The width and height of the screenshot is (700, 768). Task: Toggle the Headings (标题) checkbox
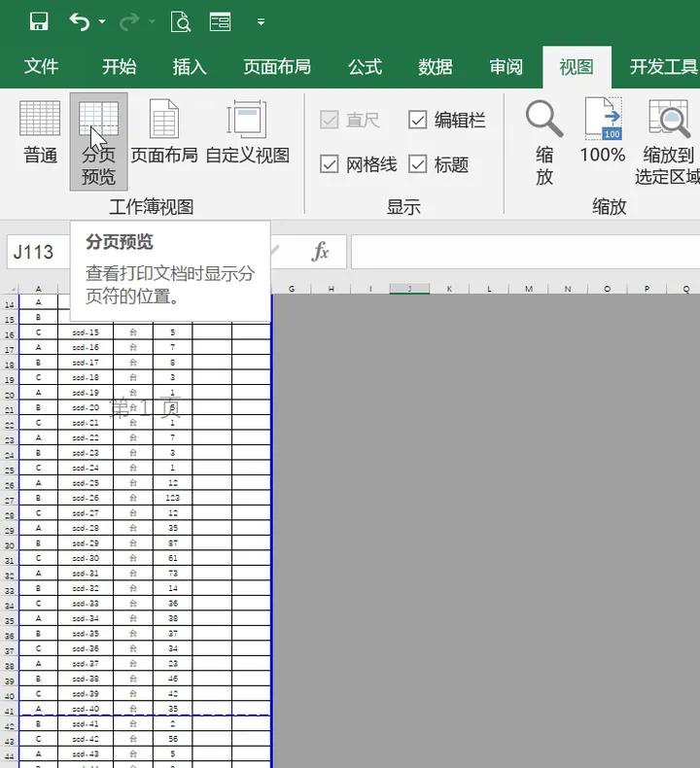418,164
